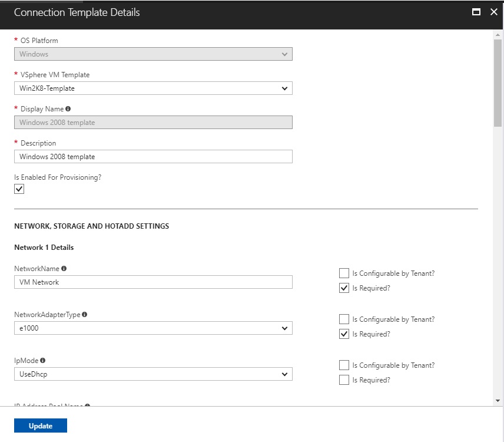Uncheck Is Required for NetworkAdapterType
504x442 pixels.
pyautogui.click(x=344, y=334)
